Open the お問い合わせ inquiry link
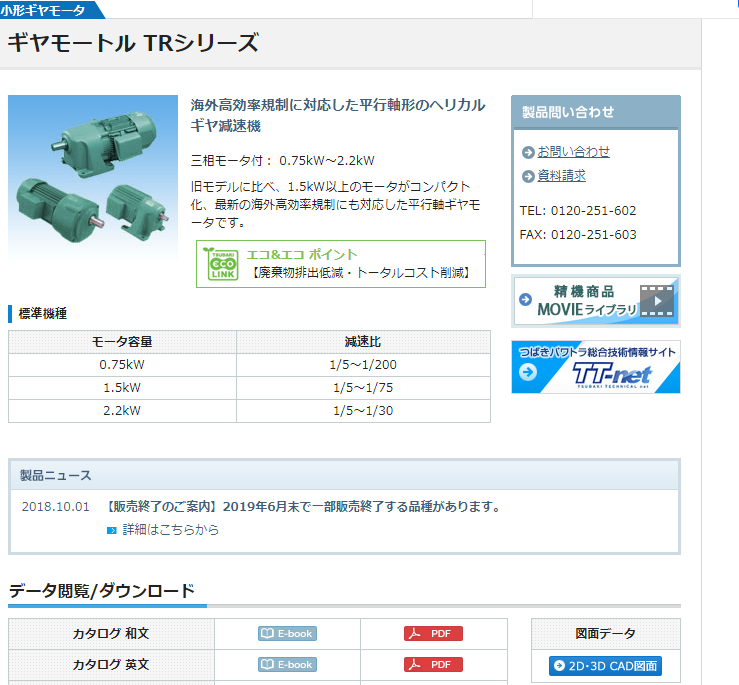Image resolution: width=739 pixels, height=685 pixels. click(x=573, y=152)
